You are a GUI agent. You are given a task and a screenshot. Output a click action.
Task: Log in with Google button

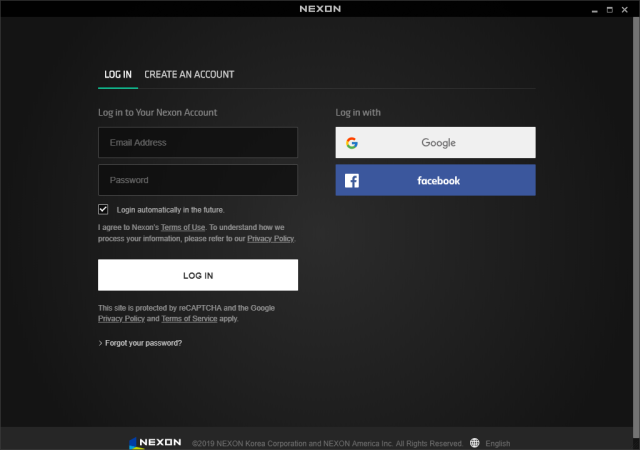pos(435,143)
